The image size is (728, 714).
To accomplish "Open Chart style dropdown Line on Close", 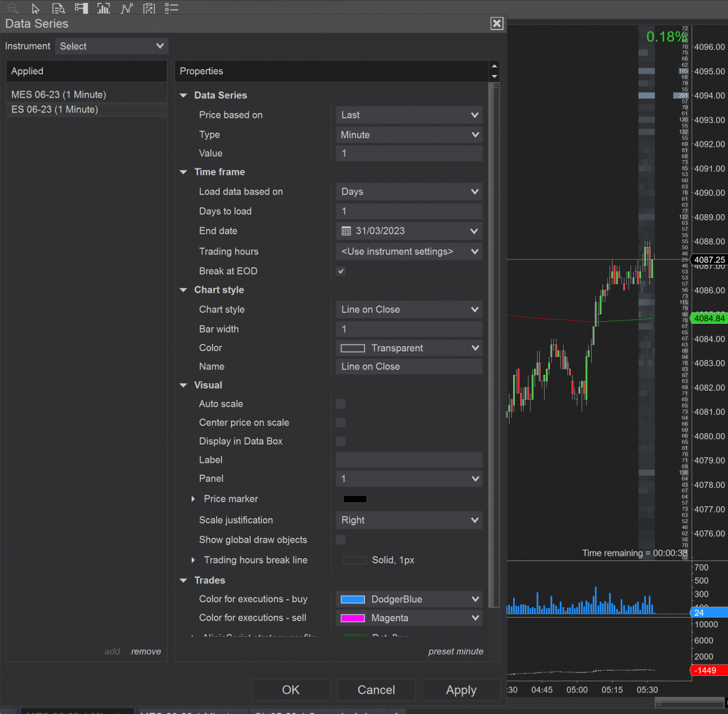I will [x=409, y=309].
